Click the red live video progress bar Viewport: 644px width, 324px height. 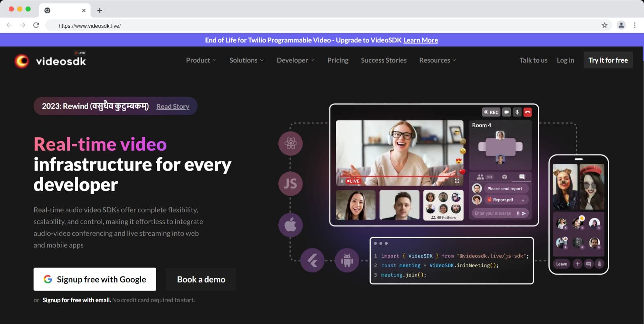coord(400,176)
